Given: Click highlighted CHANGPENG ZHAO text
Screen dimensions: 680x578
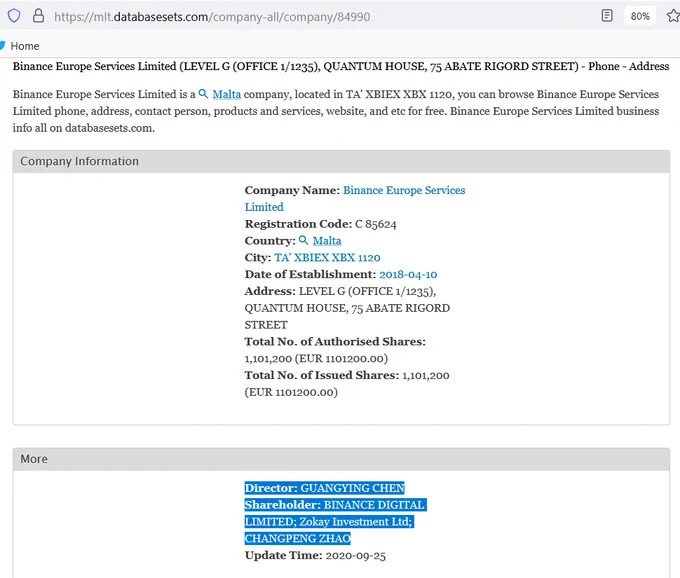Looking at the screenshot, I should pos(298,539).
